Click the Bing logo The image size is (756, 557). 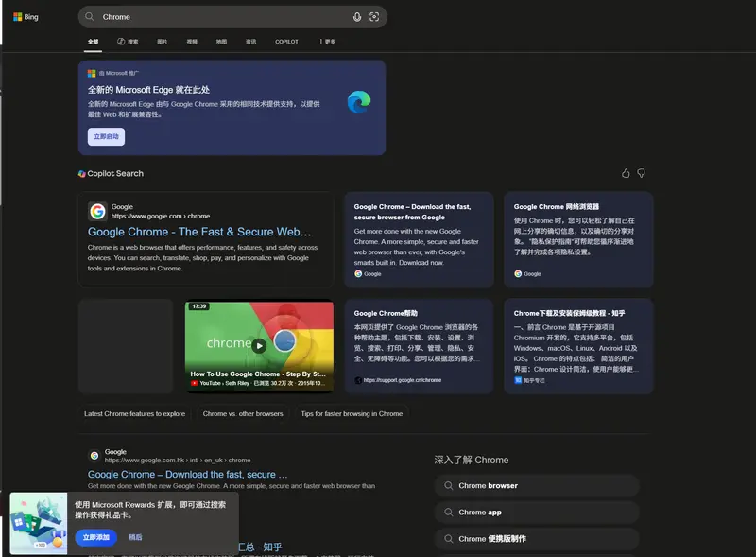tap(24, 16)
